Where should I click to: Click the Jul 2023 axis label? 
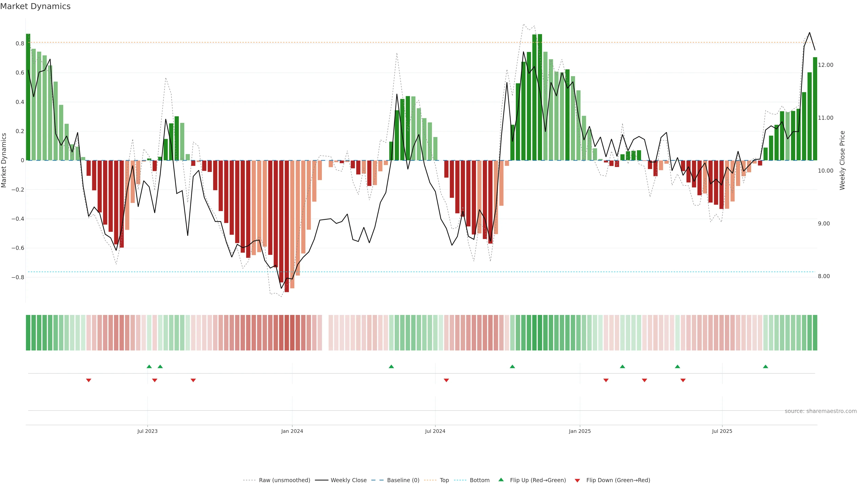click(x=147, y=431)
